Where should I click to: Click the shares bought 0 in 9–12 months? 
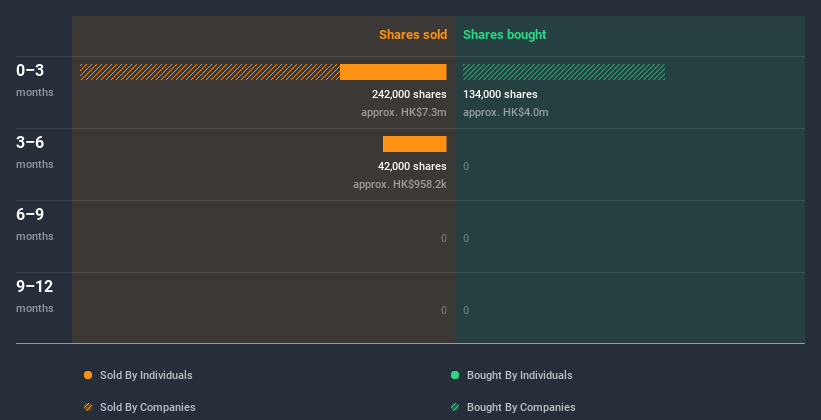[x=466, y=310]
